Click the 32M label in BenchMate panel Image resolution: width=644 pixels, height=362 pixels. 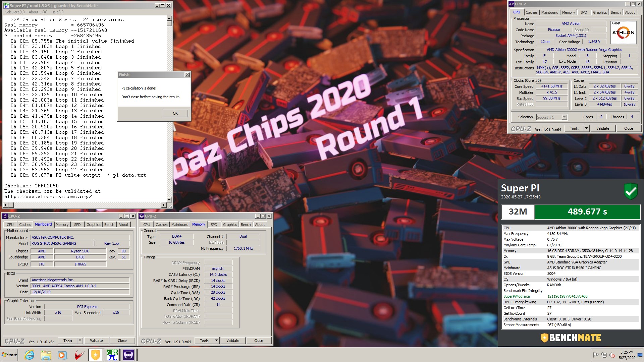tap(518, 212)
